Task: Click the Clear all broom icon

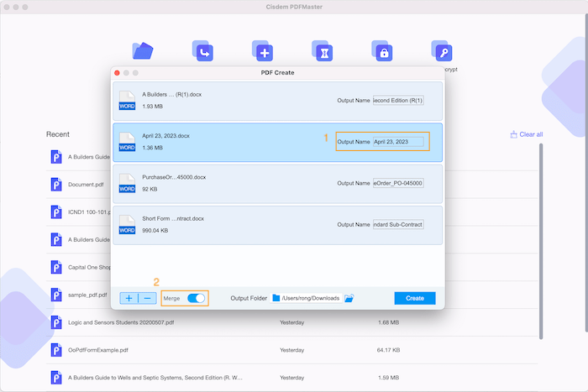Action: pyautogui.click(x=513, y=134)
